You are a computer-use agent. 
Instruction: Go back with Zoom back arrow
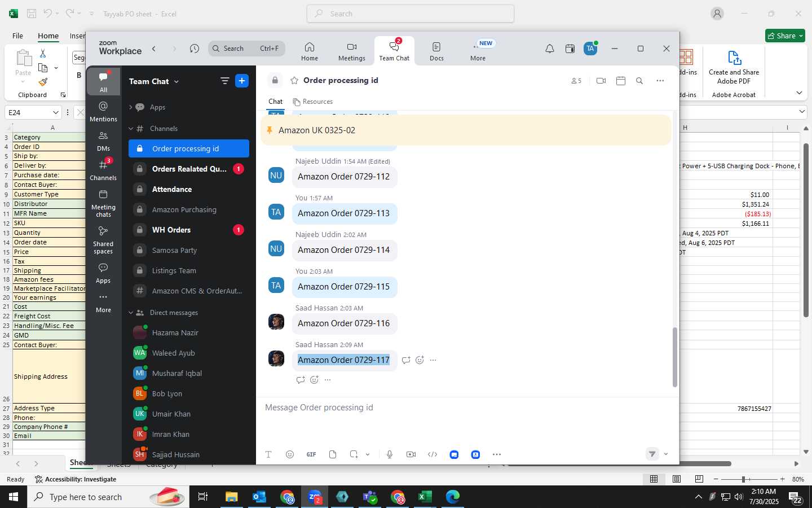click(x=154, y=49)
